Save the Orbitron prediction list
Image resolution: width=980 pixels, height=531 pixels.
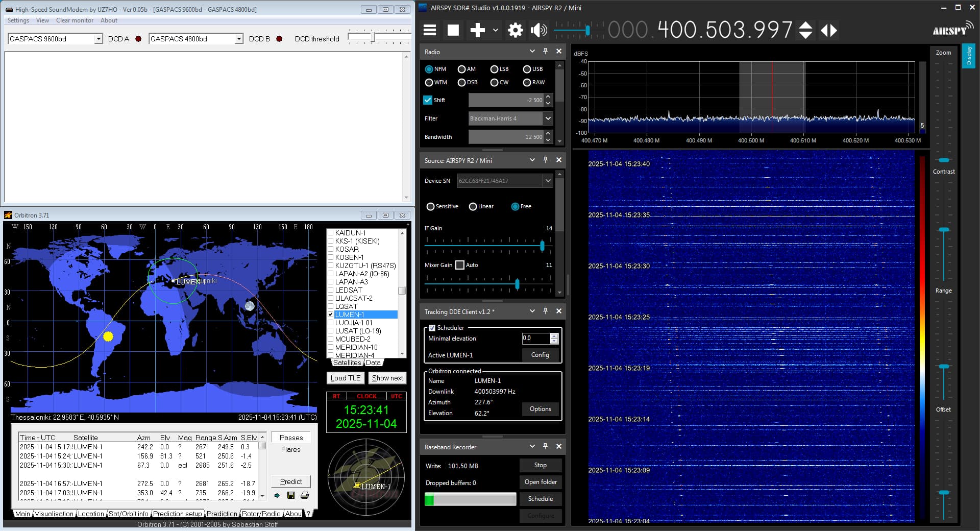pos(291,495)
